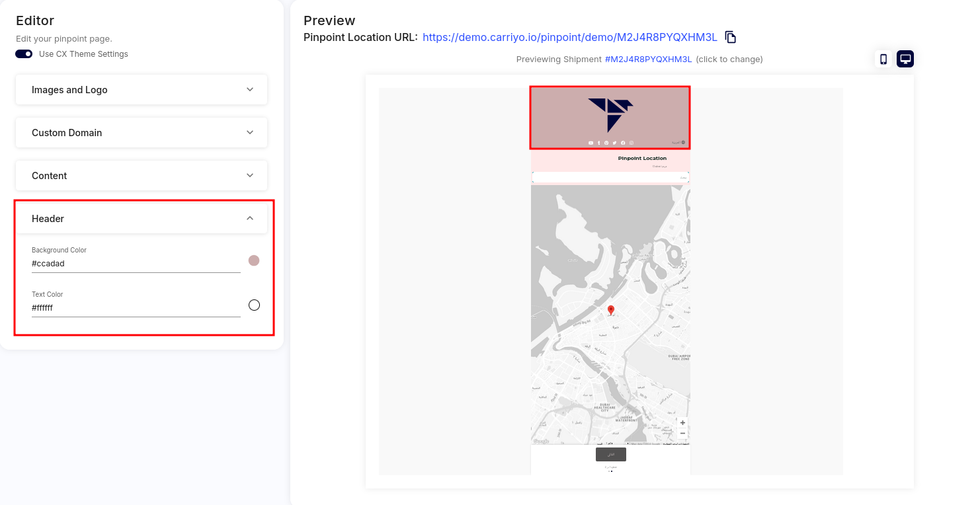Collapse the Header section

click(x=142, y=218)
